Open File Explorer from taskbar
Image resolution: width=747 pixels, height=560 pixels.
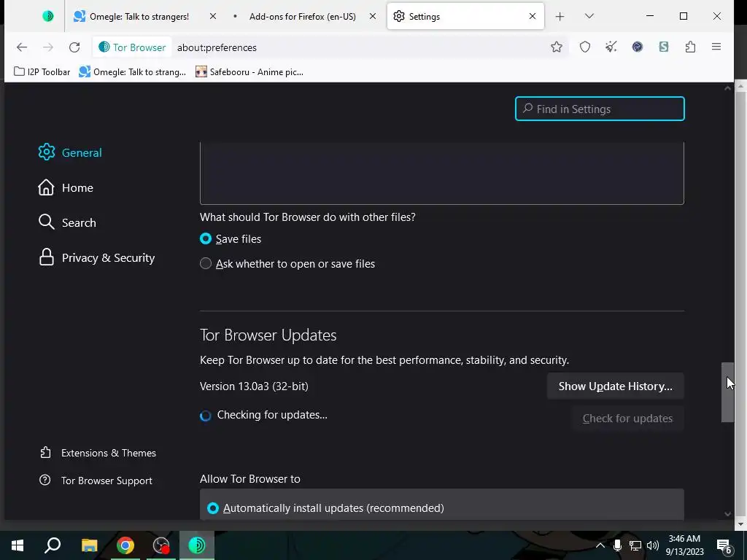[x=89, y=545]
